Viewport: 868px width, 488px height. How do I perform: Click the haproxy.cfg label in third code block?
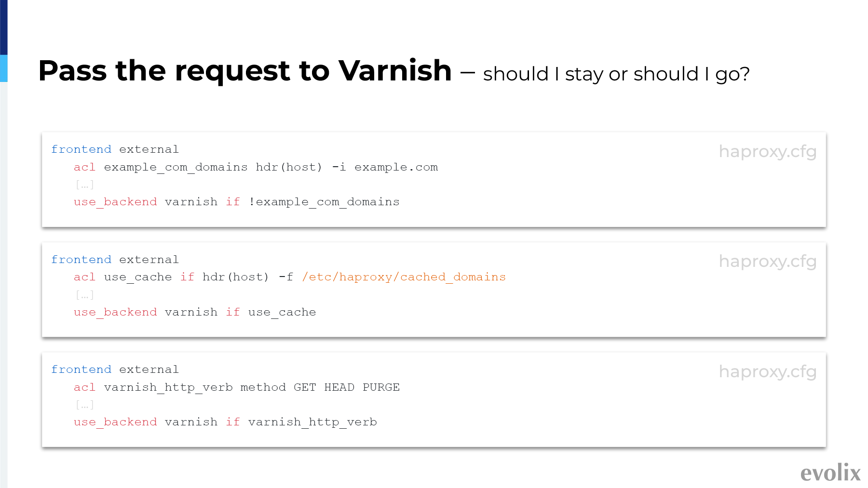tap(768, 371)
